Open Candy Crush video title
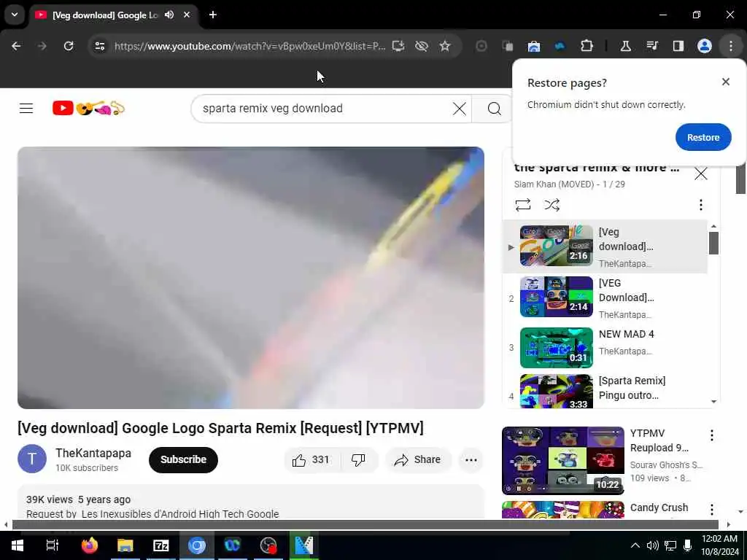 tap(659, 507)
